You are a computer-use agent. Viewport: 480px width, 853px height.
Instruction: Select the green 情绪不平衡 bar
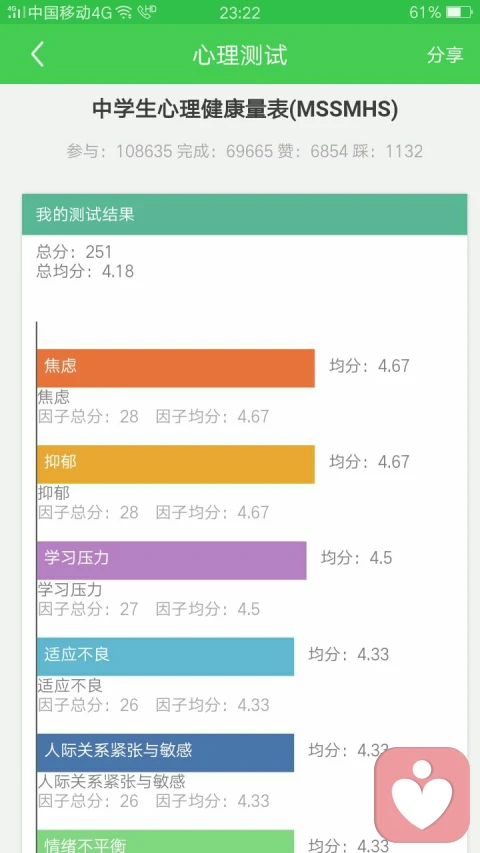click(165, 841)
